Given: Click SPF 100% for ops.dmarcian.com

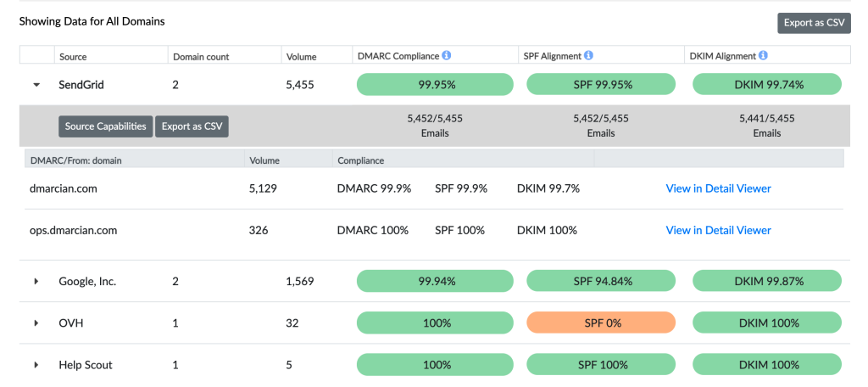Looking at the screenshot, I should click(459, 230).
